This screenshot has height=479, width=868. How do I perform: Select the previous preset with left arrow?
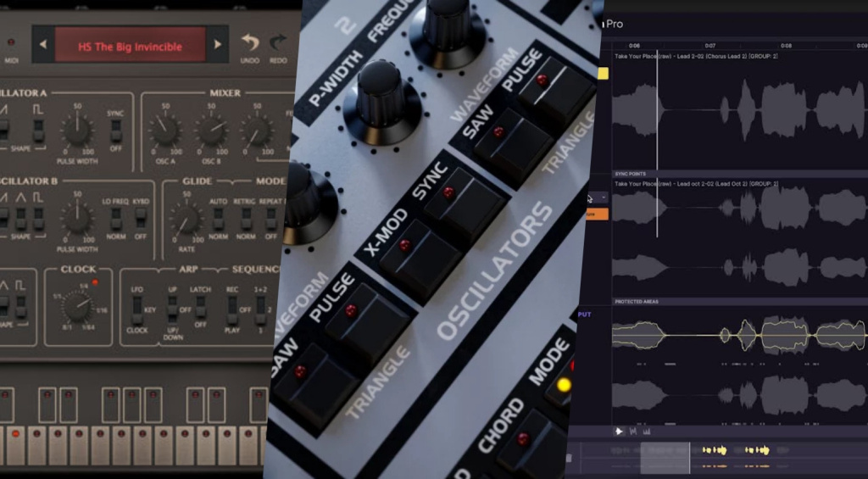click(x=43, y=45)
